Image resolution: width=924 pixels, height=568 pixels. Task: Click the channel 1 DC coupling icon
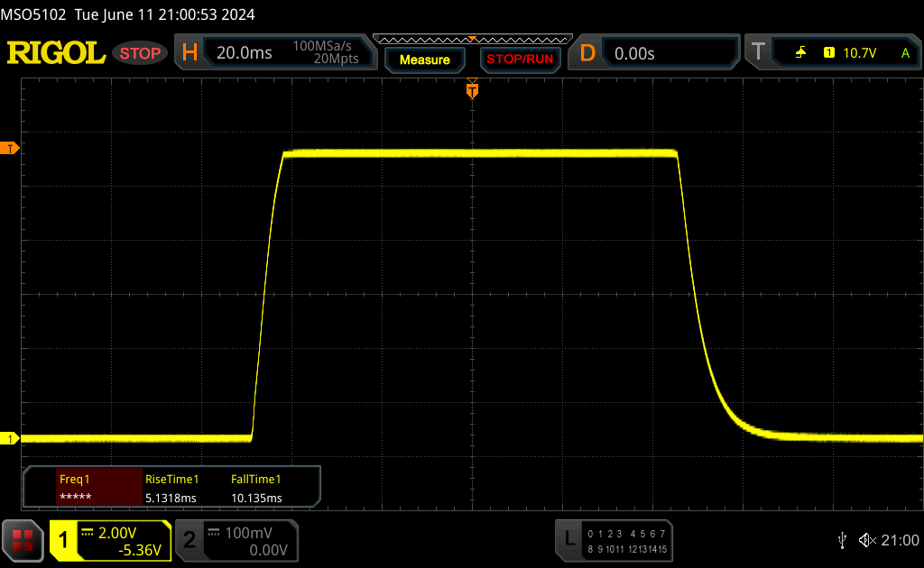[x=88, y=533]
